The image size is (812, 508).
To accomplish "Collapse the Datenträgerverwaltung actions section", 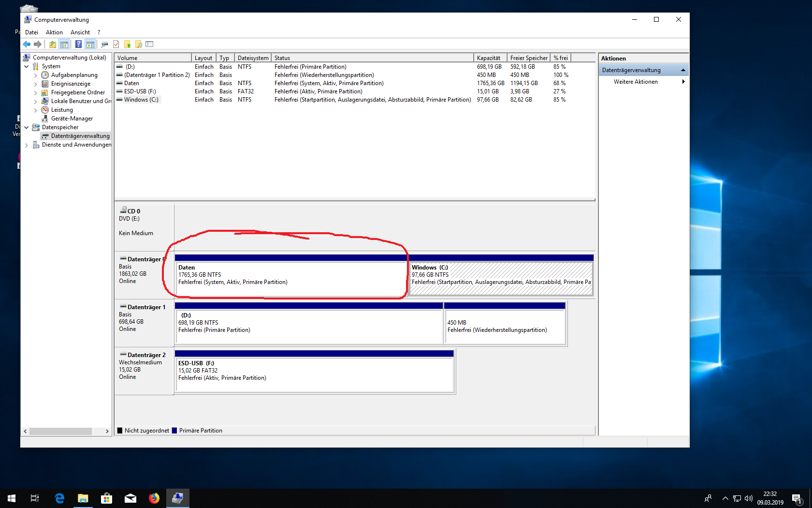I will (683, 70).
